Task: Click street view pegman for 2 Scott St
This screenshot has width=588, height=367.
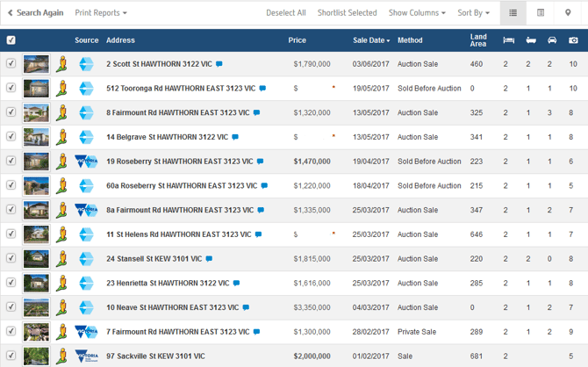Action: pyautogui.click(x=61, y=64)
